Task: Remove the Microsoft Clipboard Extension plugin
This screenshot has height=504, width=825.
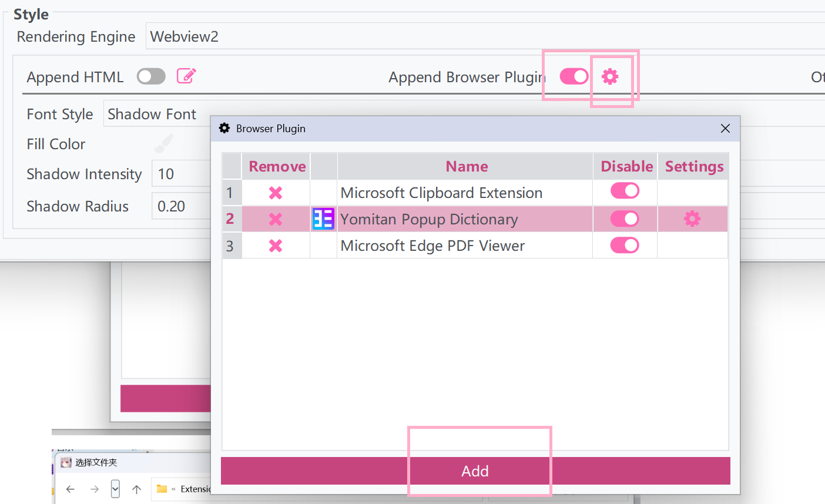Action: [x=276, y=193]
